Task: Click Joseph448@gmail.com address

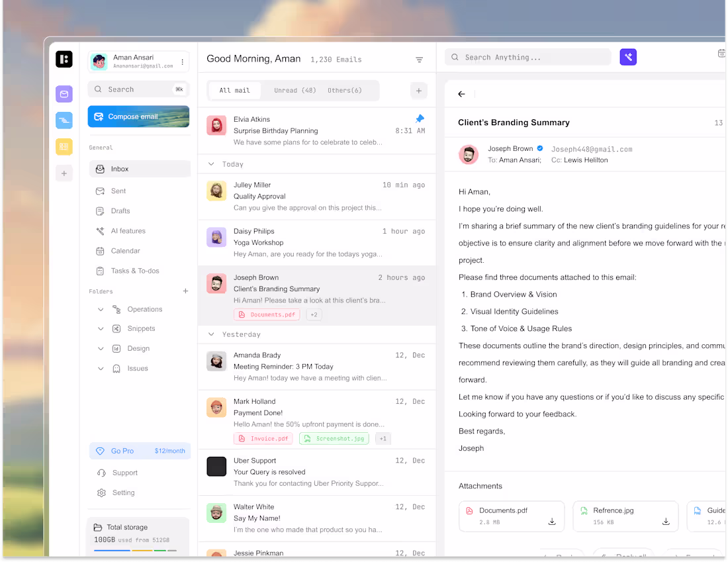Action: pyautogui.click(x=592, y=150)
